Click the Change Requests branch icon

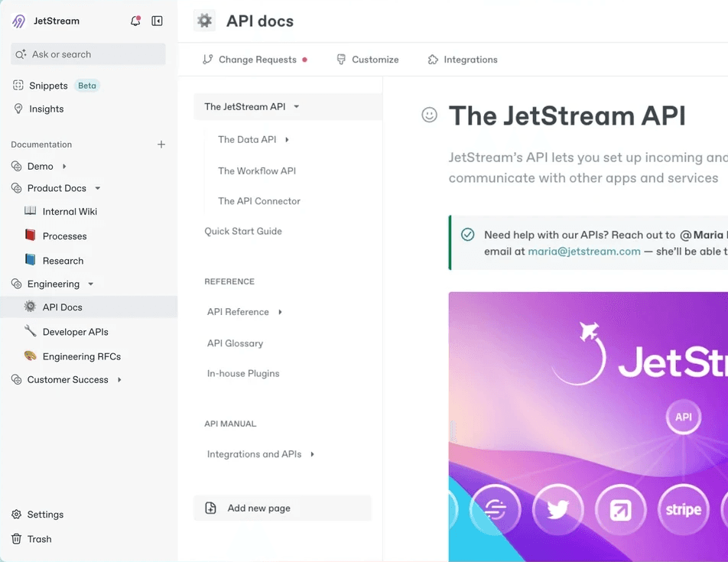coord(207,60)
